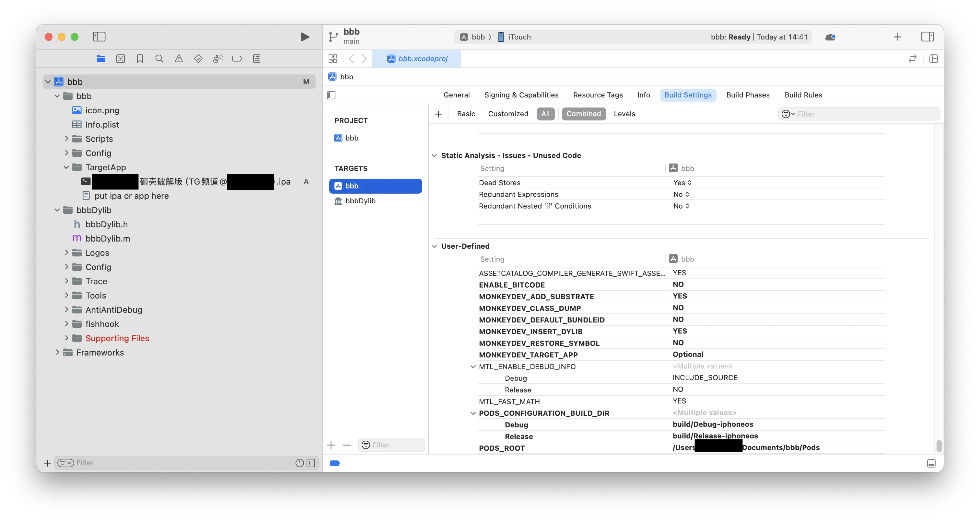Expand the Scripts folder
This screenshot has height=520, width=980.
[x=66, y=139]
